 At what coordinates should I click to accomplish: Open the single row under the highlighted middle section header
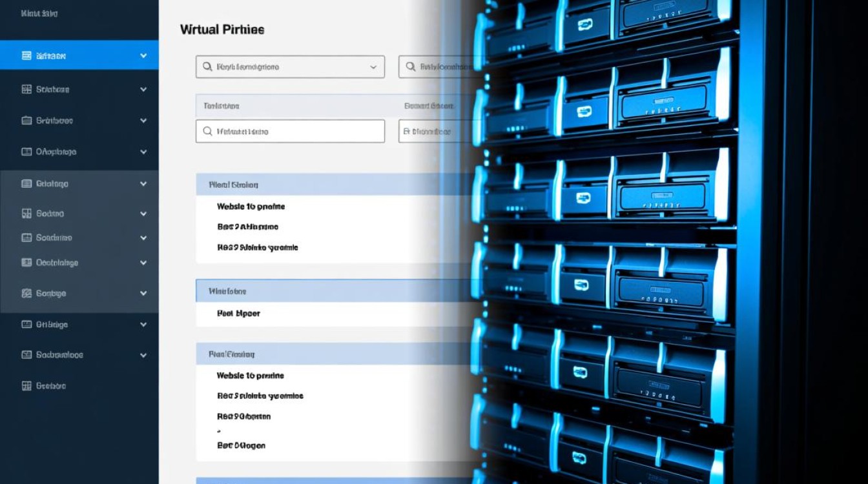(x=238, y=314)
